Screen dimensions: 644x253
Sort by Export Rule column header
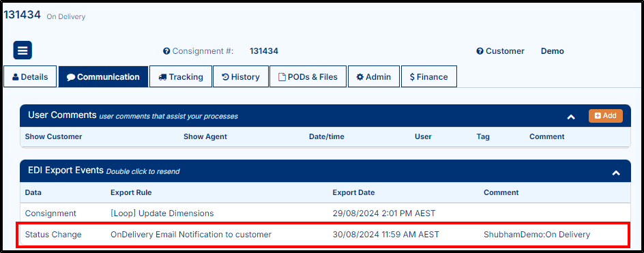pyautogui.click(x=131, y=192)
